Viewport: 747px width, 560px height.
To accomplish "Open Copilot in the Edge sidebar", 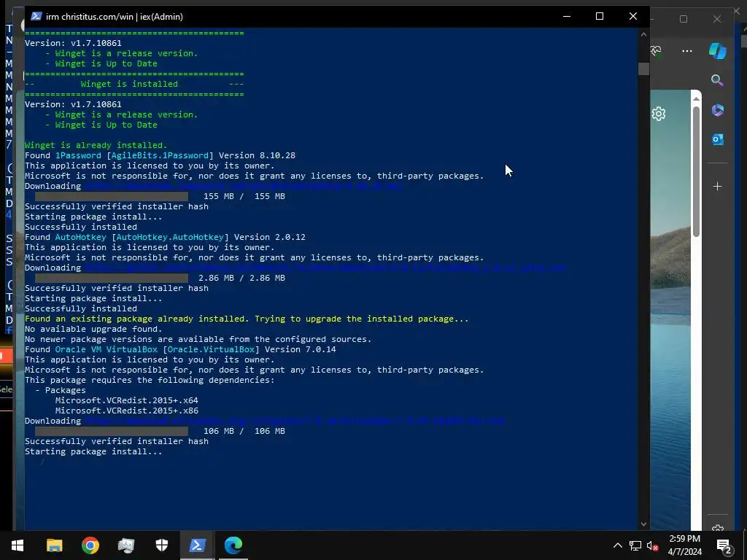I will click(718, 51).
